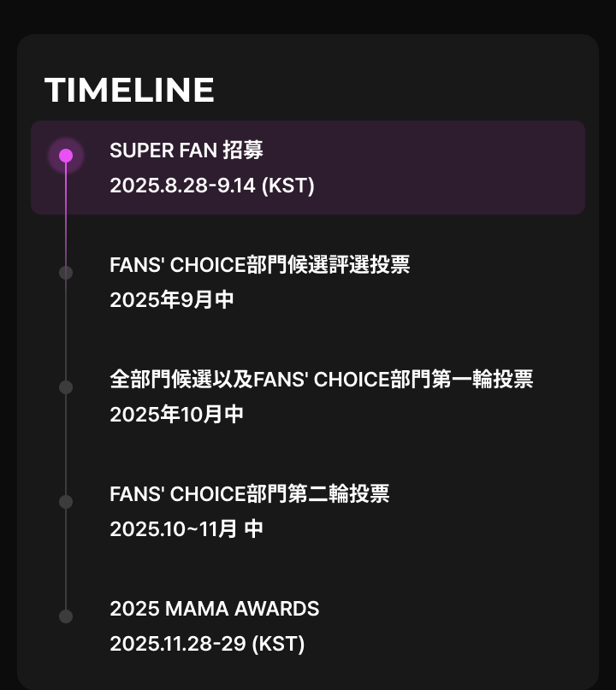The width and height of the screenshot is (616, 690).
Task: Click the 2025.10~11月 中 date text
Action: [x=187, y=528]
